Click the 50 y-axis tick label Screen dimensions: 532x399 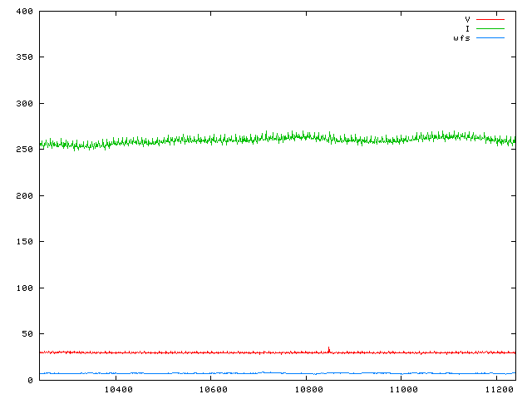pos(26,334)
